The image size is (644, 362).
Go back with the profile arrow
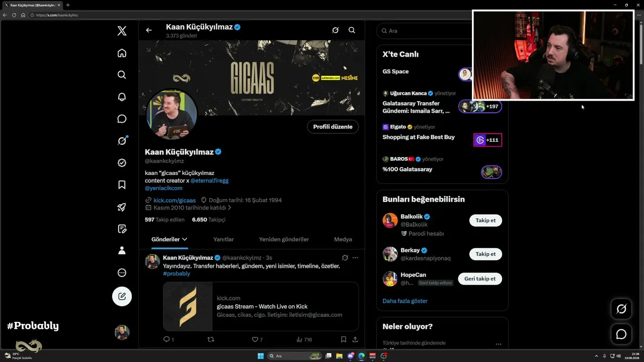[x=148, y=30]
